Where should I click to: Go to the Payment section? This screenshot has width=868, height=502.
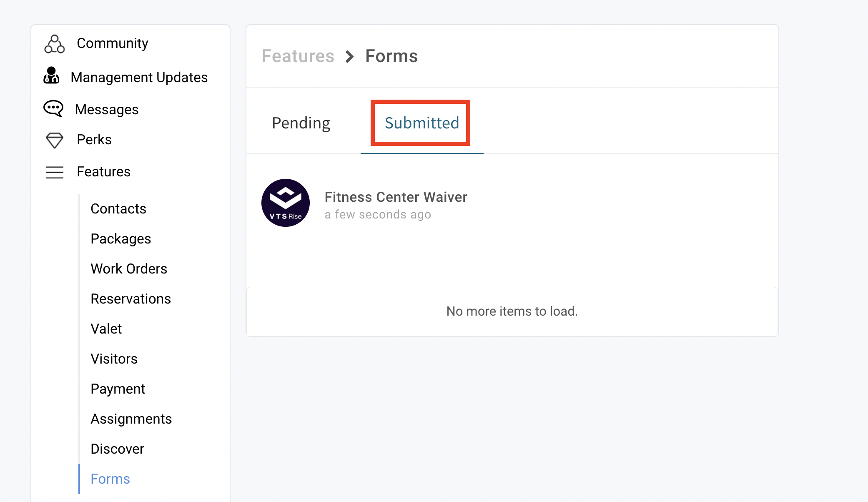click(118, 389)
